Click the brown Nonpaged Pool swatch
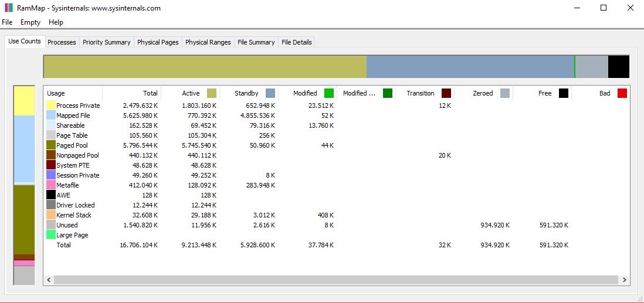This screenshot has width=644, height=303. click(51, 155)
